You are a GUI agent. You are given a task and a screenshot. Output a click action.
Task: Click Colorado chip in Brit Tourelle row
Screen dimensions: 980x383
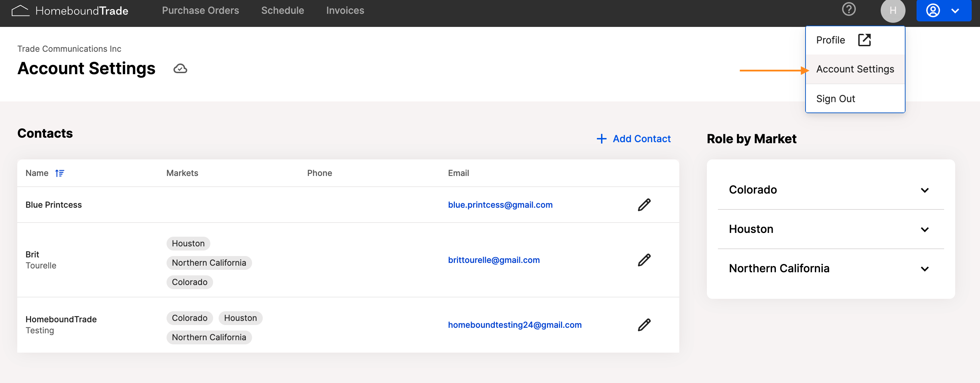[189, 282]
